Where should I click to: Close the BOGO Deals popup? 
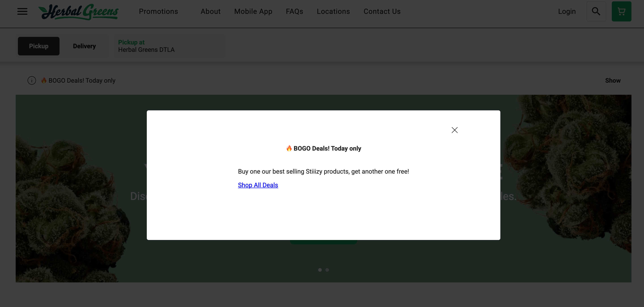pos(454,130)
